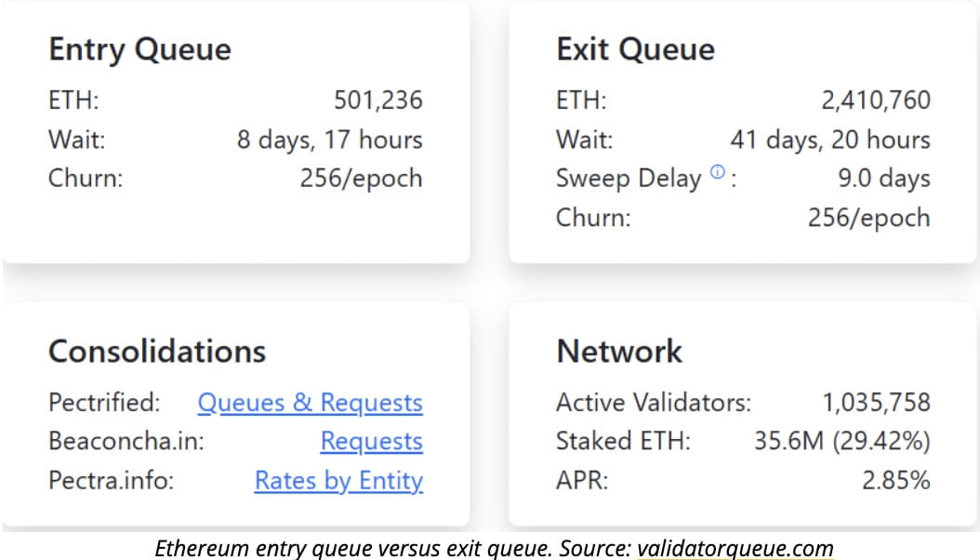Select the entry queue ETH value 501,236
The width and height of the screenshot is (980, 560).
pos(377,100)
